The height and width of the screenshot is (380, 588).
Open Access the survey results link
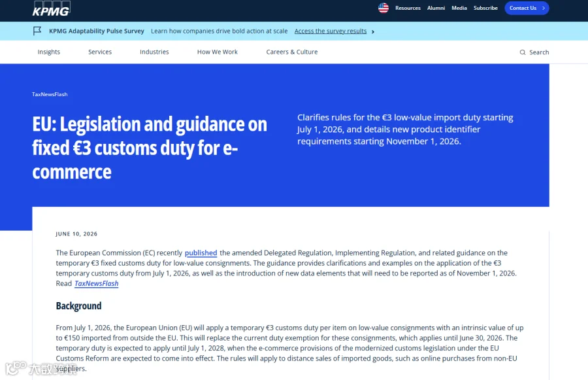(x=331, y=31)
